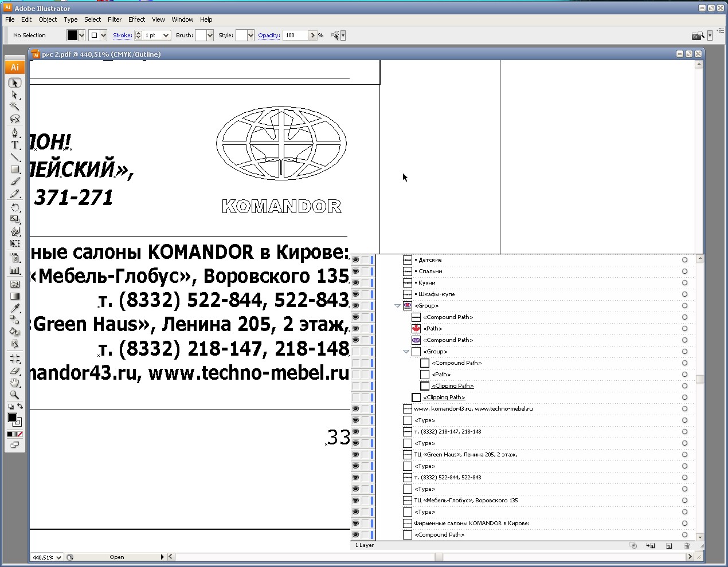Hide the Детские layer item via eye icon
728x567 pixels.
click(355, 260)
